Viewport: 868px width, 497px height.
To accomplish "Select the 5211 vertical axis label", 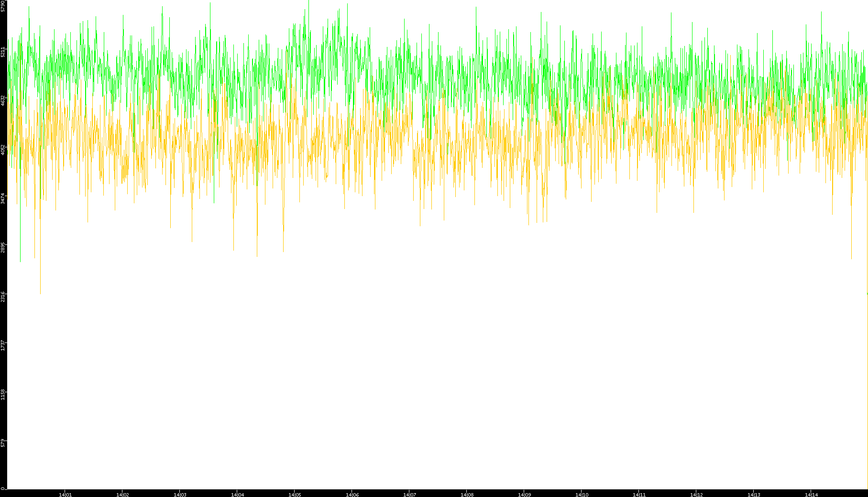I will coord(3,52).
